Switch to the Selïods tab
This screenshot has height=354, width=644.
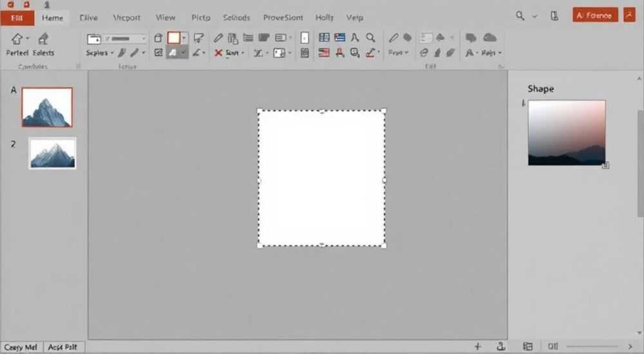[236, 17]
